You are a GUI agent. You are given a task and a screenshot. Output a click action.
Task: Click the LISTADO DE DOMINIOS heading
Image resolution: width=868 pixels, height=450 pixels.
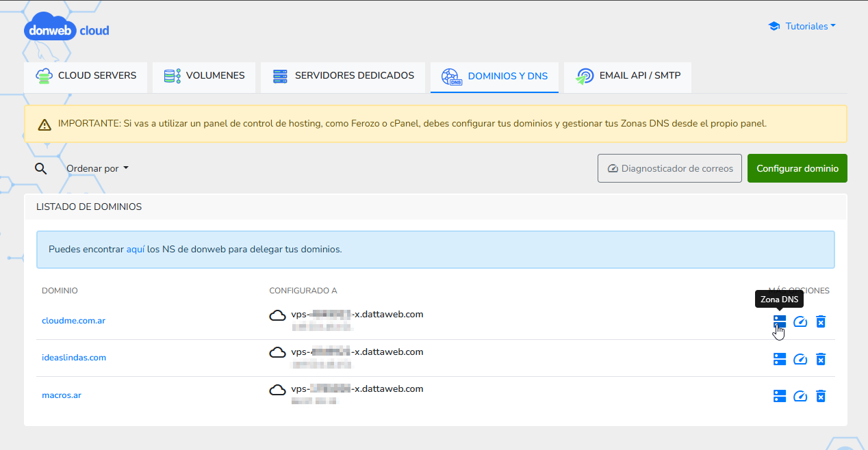(x=89, y=207)
